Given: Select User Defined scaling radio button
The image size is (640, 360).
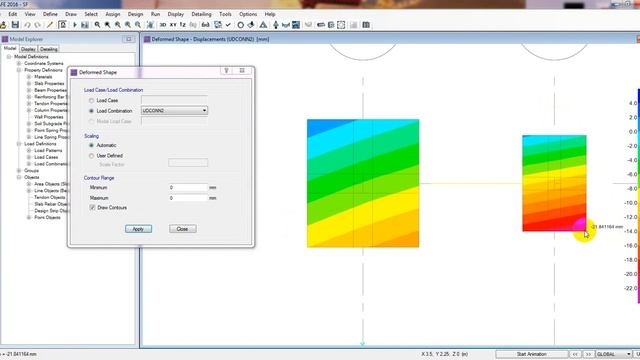Looking at the screenshot, I should [91, 156].
